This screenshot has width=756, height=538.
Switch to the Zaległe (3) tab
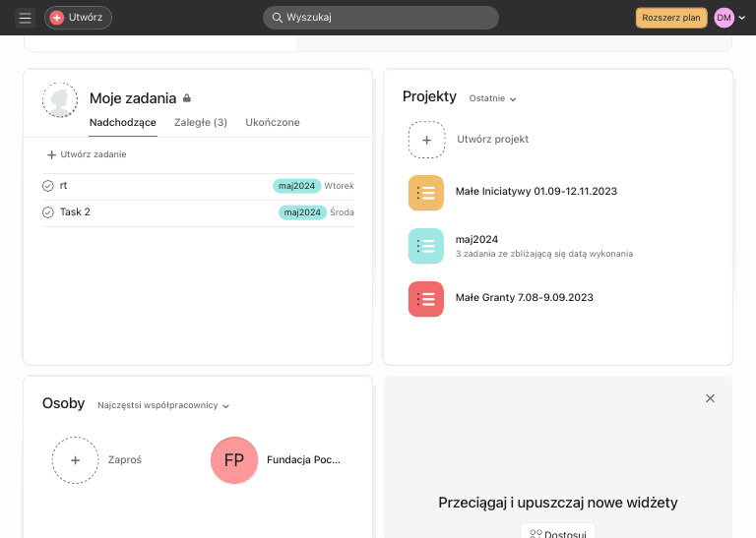201,123
